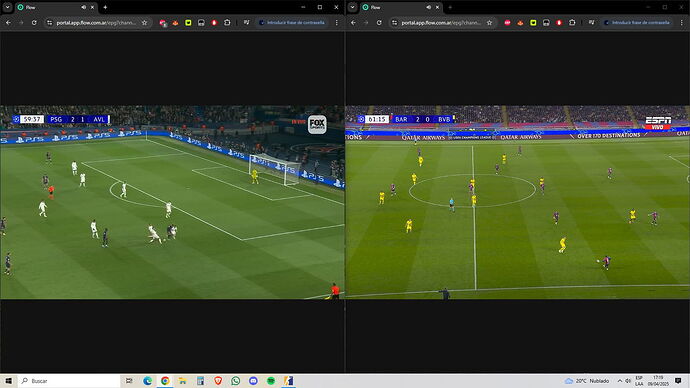690x388 pixels.
Task: Open media controls icon in right browser
Action: point(591,22)
